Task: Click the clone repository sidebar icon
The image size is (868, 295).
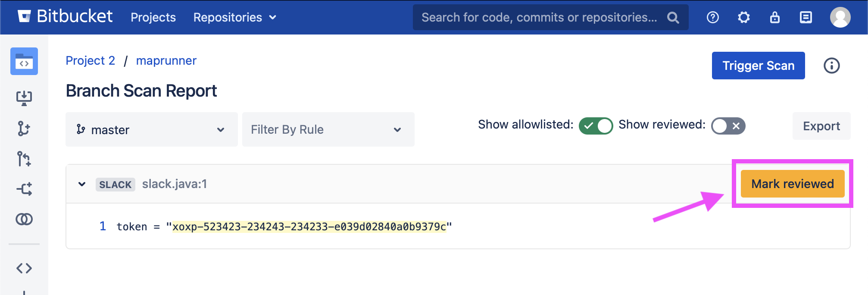Action: coord(24,98)
